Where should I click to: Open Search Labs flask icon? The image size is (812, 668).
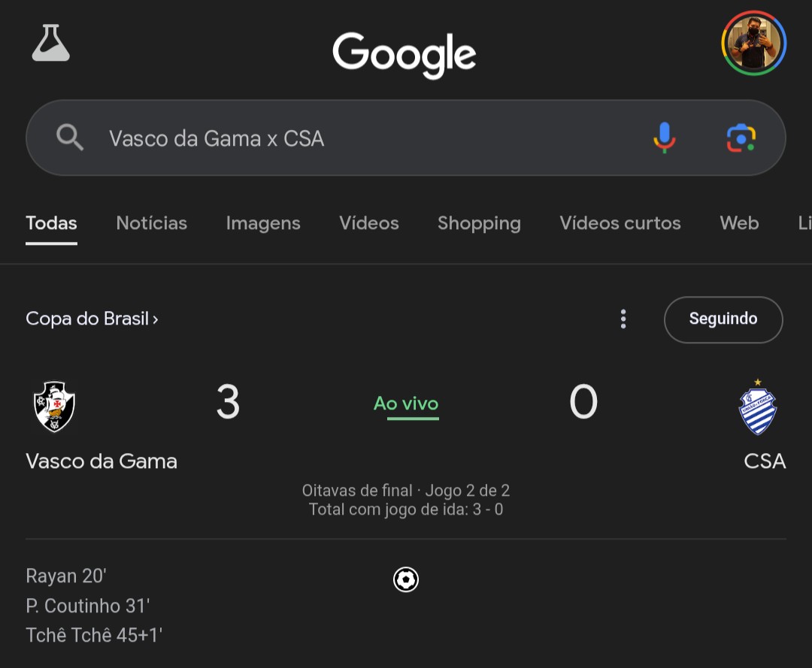coord(51,43)
